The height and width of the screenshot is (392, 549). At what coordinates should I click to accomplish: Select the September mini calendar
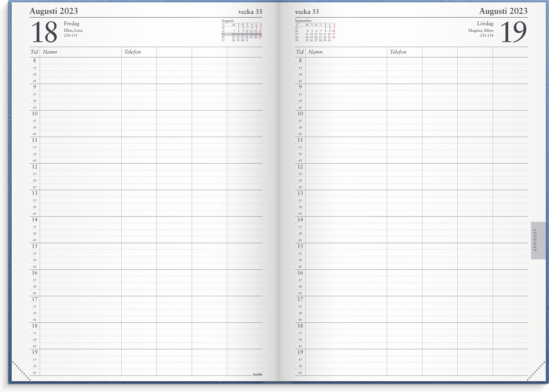315,31
